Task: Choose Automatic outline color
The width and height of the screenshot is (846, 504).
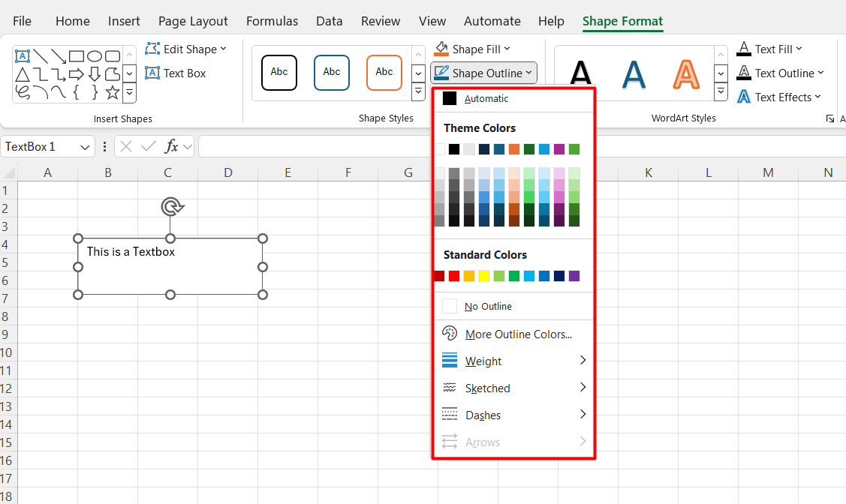Action: click(x=513, y=99)
